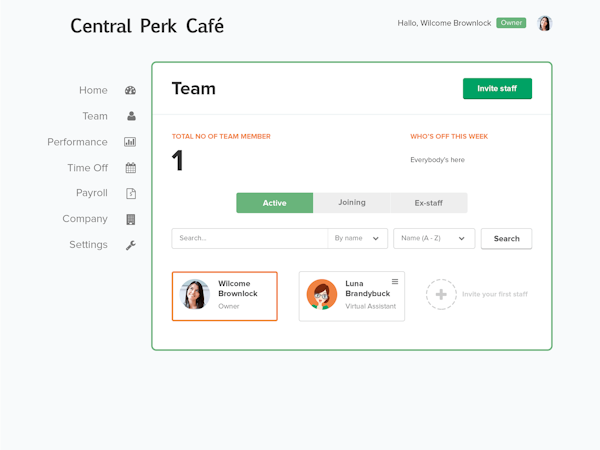Open Payroll sidebar item
This screenshot has height=450, width=600.
(92, 193)
